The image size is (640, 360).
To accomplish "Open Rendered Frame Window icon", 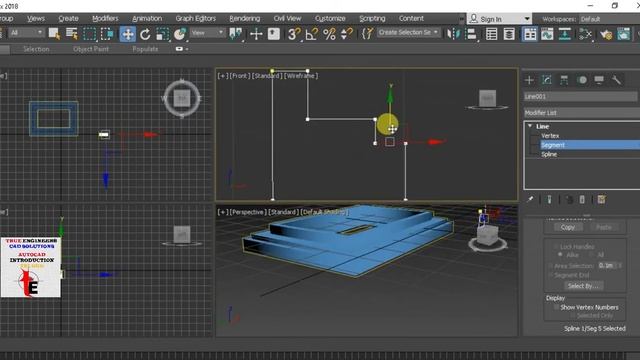I will click(x=624, y=34).
